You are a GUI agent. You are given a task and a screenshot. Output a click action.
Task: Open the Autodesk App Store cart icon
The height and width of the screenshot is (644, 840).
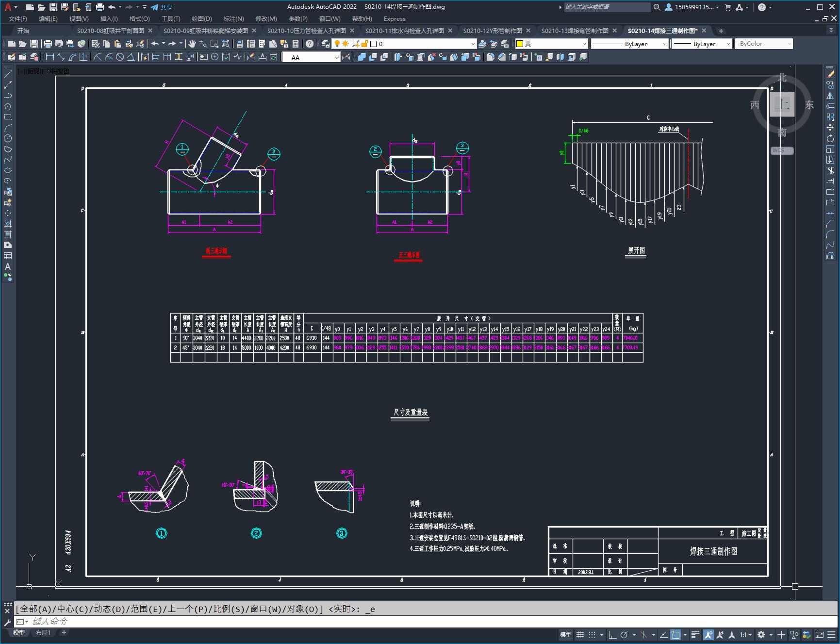pyautogui.click(x=727, y=7)
